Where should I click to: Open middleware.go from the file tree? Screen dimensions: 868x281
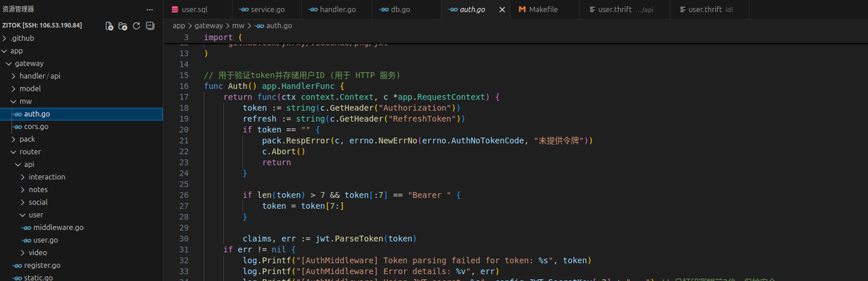(x=81, y=228)
